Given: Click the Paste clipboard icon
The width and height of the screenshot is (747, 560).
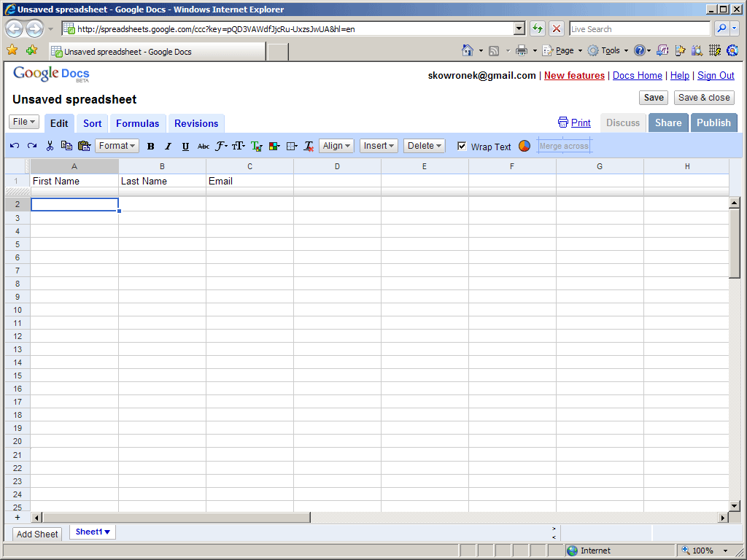Looking at the screenshot, I should tap(84, 146).
